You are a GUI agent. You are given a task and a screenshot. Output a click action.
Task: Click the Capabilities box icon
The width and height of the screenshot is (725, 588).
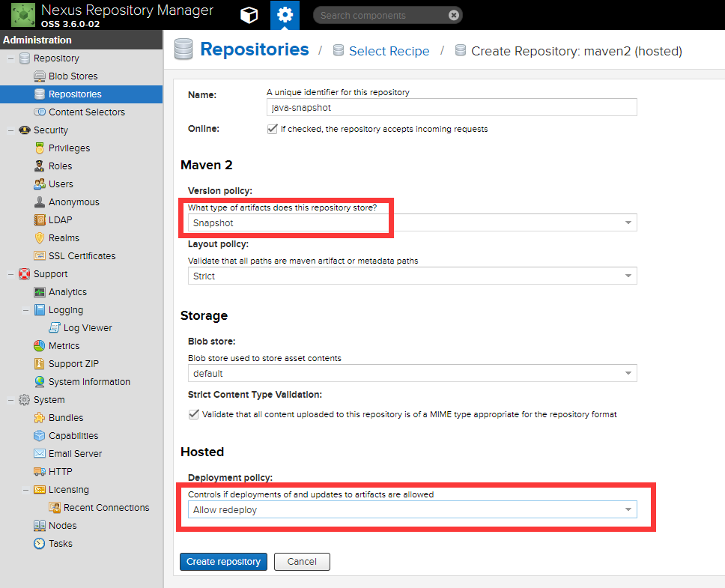[40, 436]
